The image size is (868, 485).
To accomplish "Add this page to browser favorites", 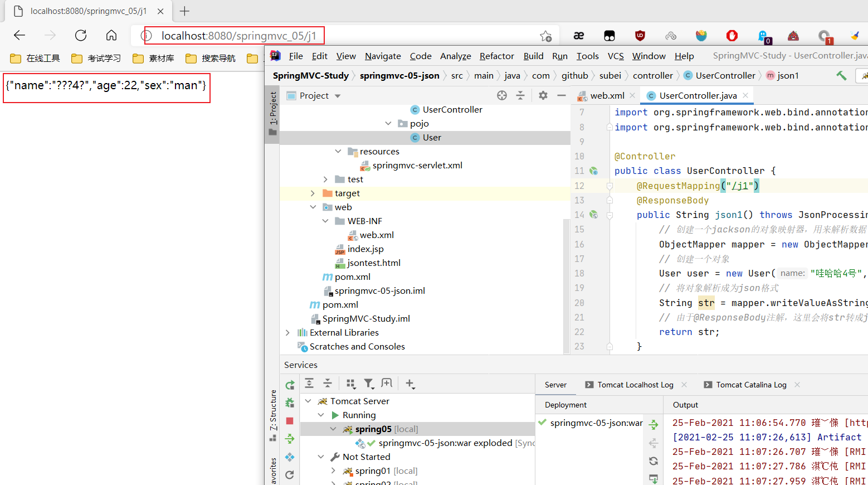I will point(545,36).
